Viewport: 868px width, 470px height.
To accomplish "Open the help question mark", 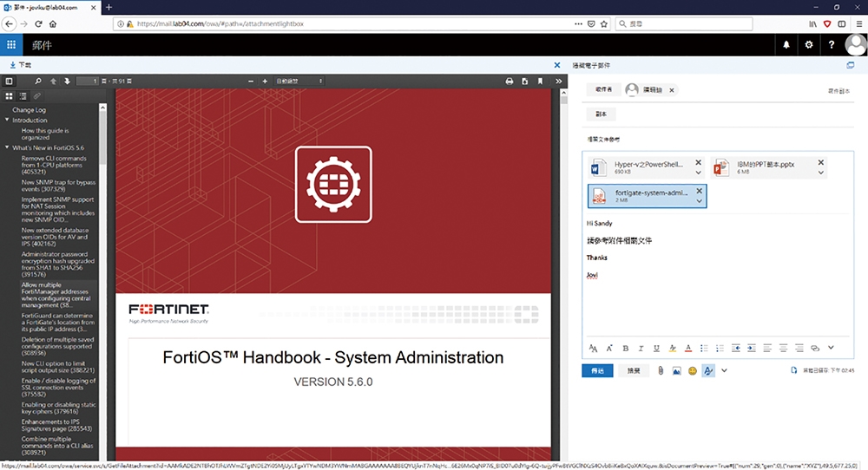I will [831, 45].
